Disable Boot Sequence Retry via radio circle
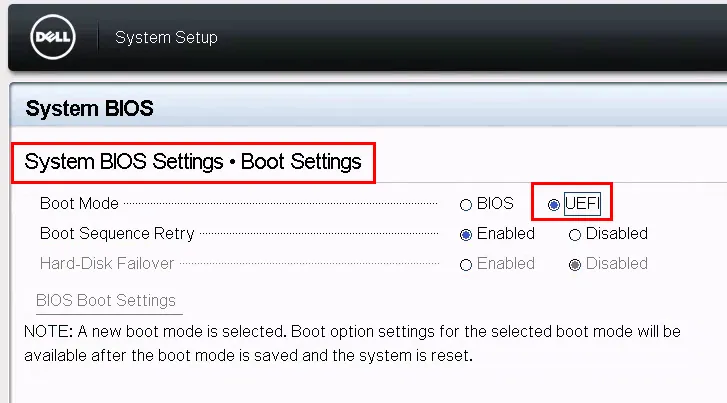Image resolution: width=727 pixels, height=403 pixels. (x=575, y=235)
